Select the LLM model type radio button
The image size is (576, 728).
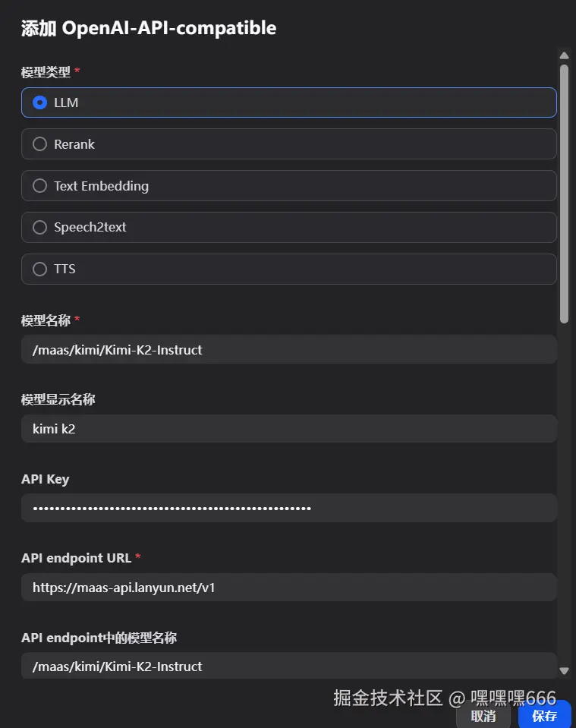pyautogui.click(x=40, y=102)
